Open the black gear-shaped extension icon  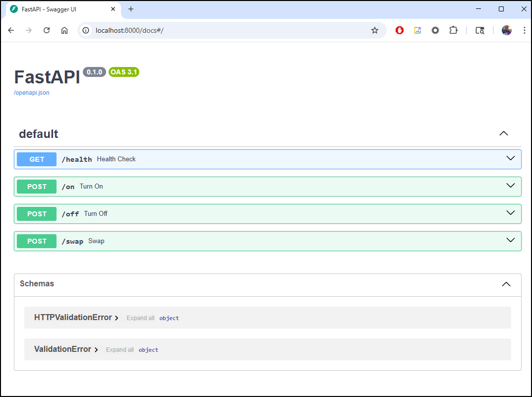(x=435, y=30)
